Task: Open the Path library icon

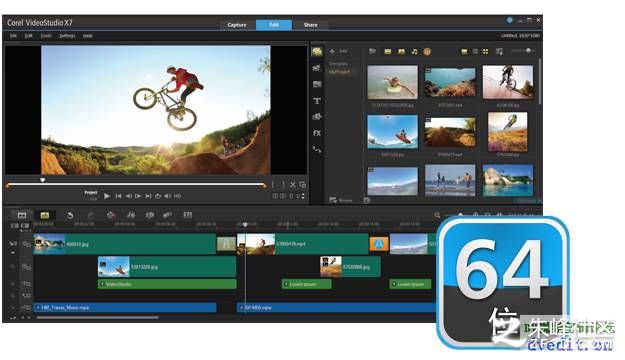Action: (317, 150)
